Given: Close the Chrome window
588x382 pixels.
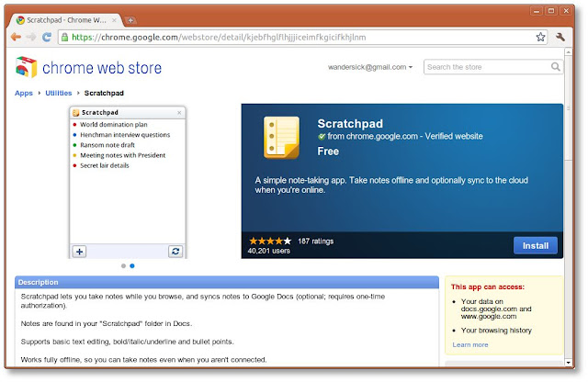Looking at the screenshot, I should [566, 11].
